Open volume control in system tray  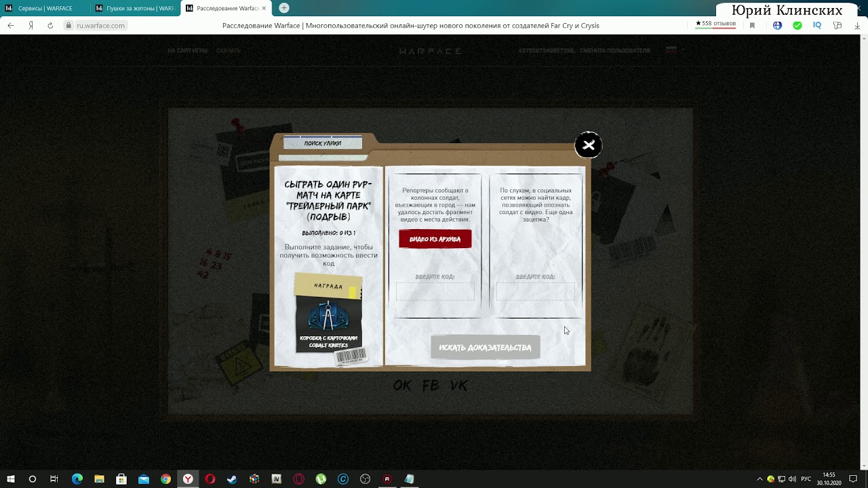tap(793, 479)
